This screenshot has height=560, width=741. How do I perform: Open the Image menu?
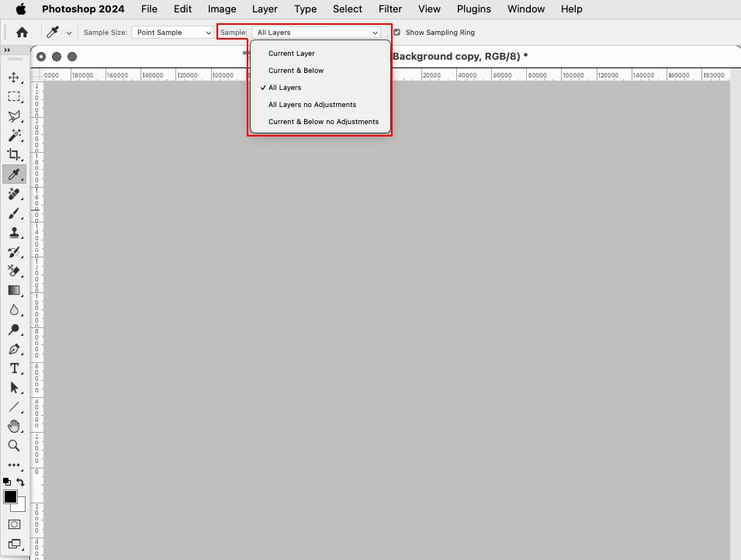click(x=222, y=9)
